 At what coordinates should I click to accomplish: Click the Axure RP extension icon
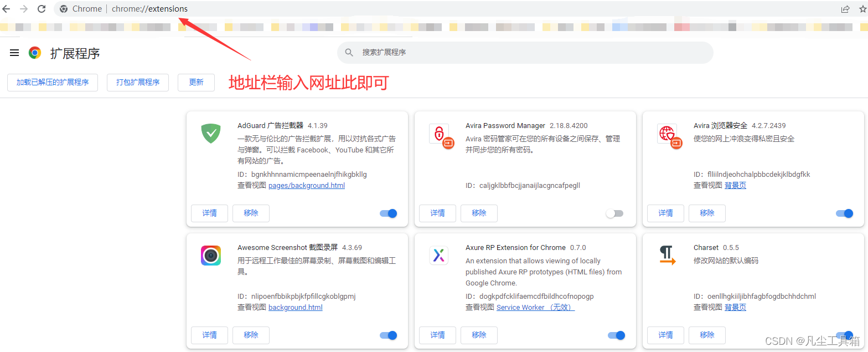(x=439, y=256)
